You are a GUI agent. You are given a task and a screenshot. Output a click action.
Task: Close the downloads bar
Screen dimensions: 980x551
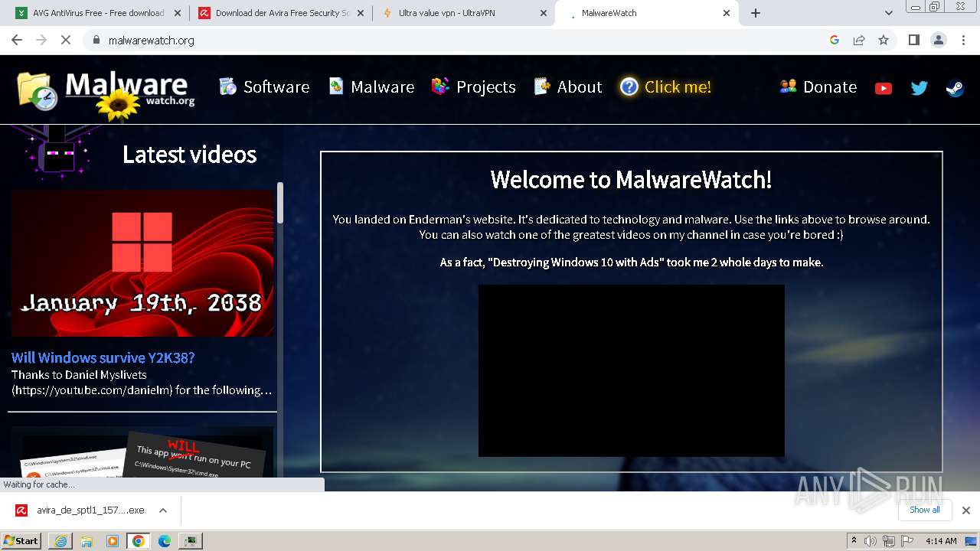pyautogui.click(x=966, y=510)
